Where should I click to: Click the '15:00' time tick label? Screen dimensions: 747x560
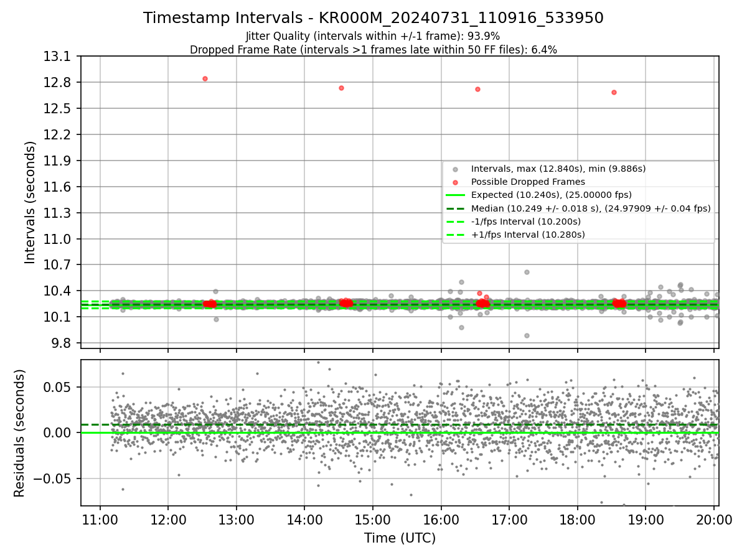(373, 520)
